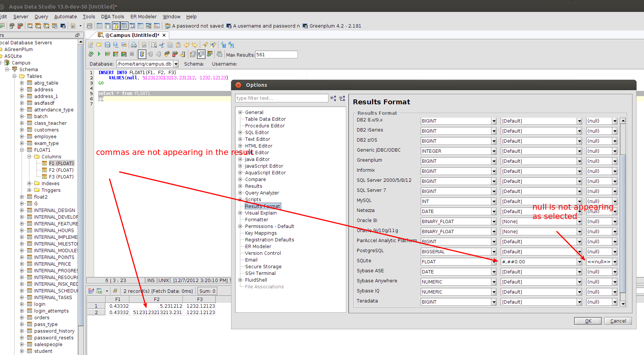This screenshot has width=644, height=355.
Task: Click the collapse-all icon beside the Options filter box
Action: click(342, 98)
